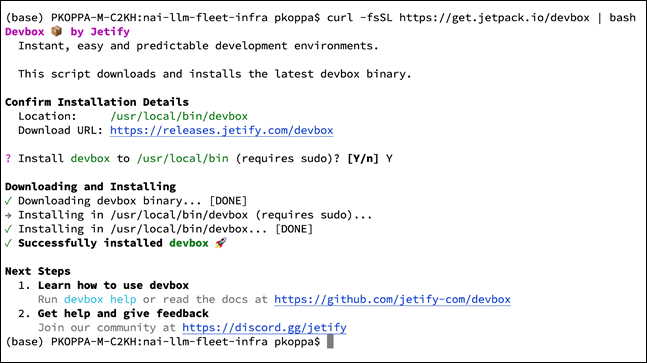Click 'Successfully installed' bold text

click(90, 243)
